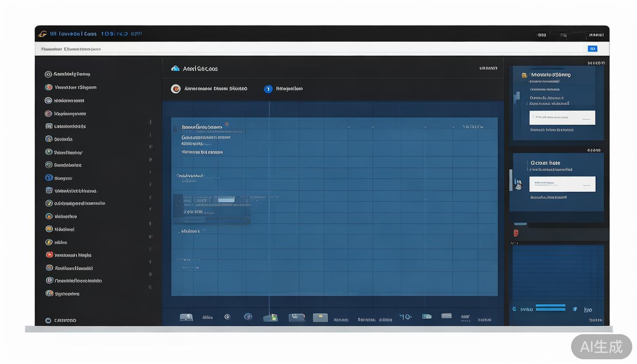This screenshot has width=637, height=364.
Task: Click the link text below the first card's field
Action: 551,130
